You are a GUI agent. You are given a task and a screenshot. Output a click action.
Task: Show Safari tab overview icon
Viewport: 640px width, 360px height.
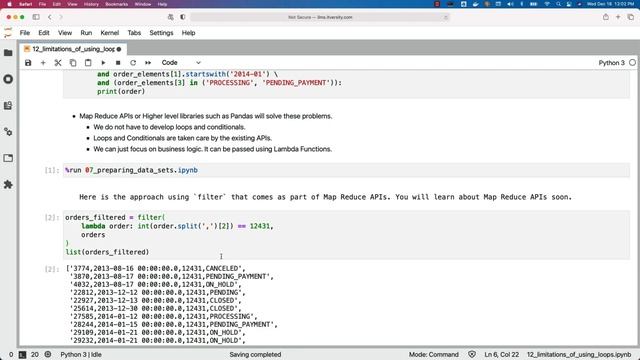[631, 17]
